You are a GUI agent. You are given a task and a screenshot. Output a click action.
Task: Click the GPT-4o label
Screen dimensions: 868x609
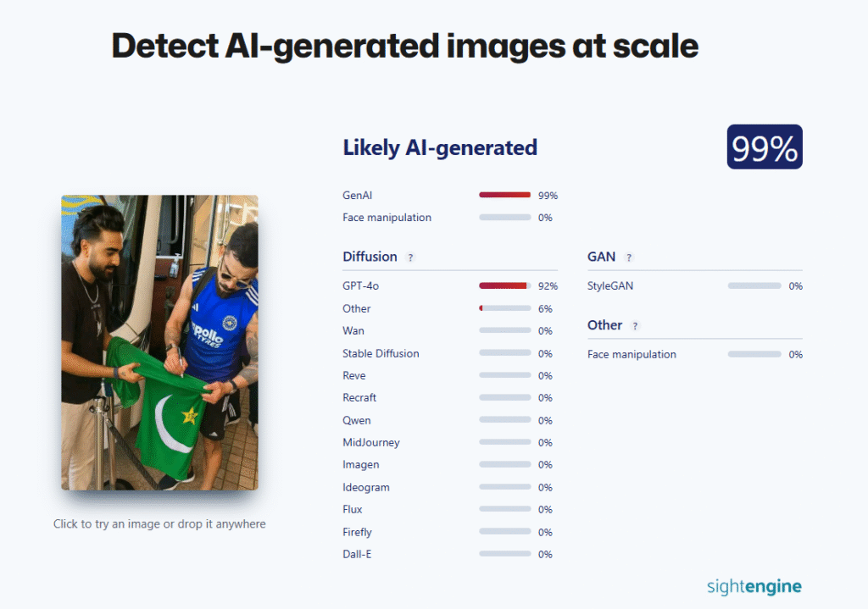(360, 286)
